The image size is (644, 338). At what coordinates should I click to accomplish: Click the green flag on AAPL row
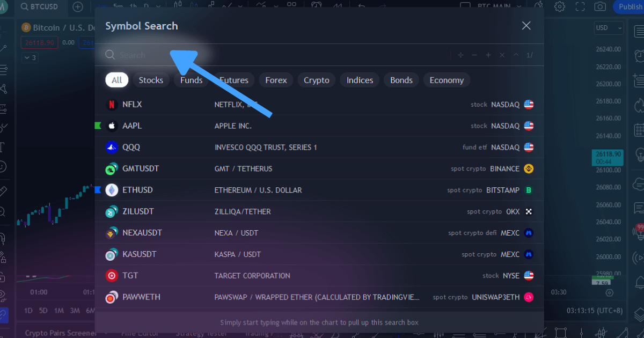click(98, 126)
